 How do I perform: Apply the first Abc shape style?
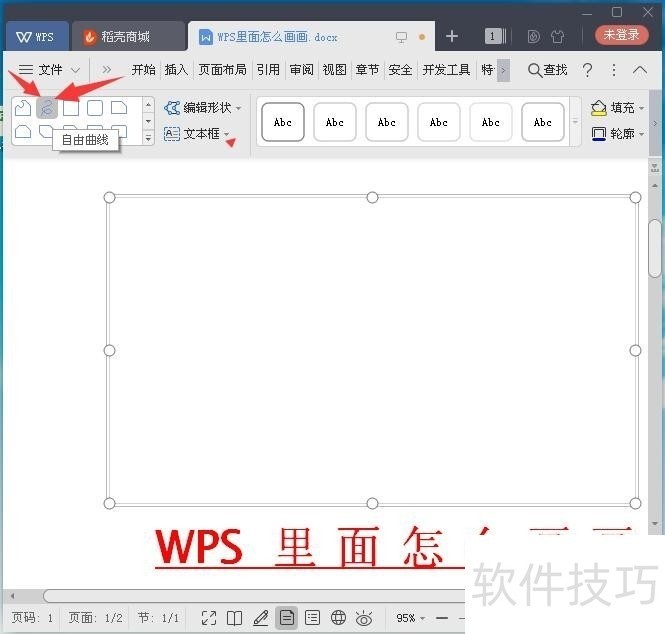pos(283,122)
